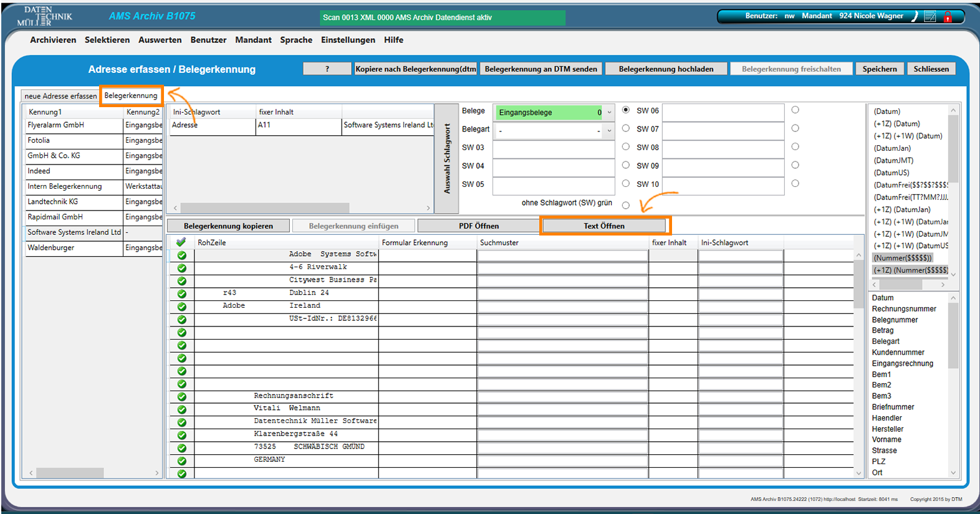Click the checkmark header icon above RohZeile
980x514 pixels.
pos(181,242)
